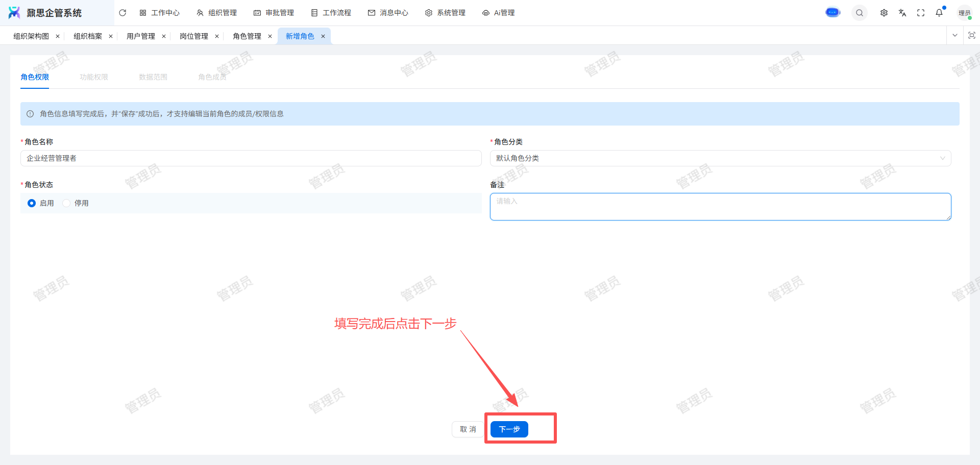Select the 停用 radio button
980x465 pixels.
(66, 203)
